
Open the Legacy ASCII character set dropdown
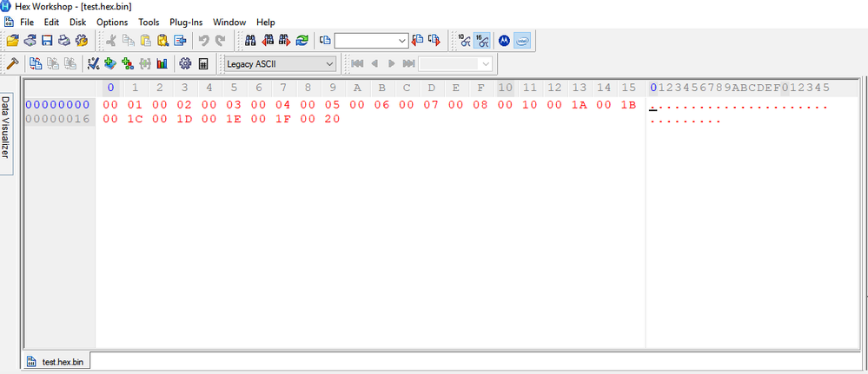click(281, 63)
